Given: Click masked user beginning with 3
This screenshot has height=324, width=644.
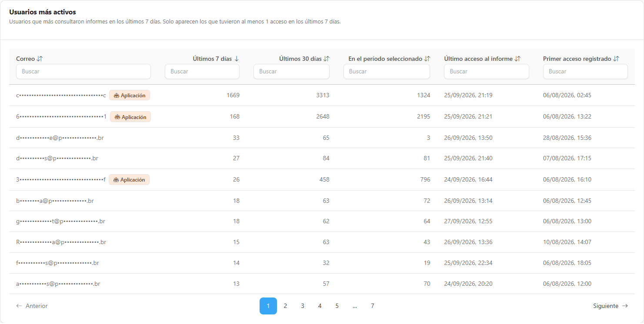Looking at the screenshot, I should [61, 179].
